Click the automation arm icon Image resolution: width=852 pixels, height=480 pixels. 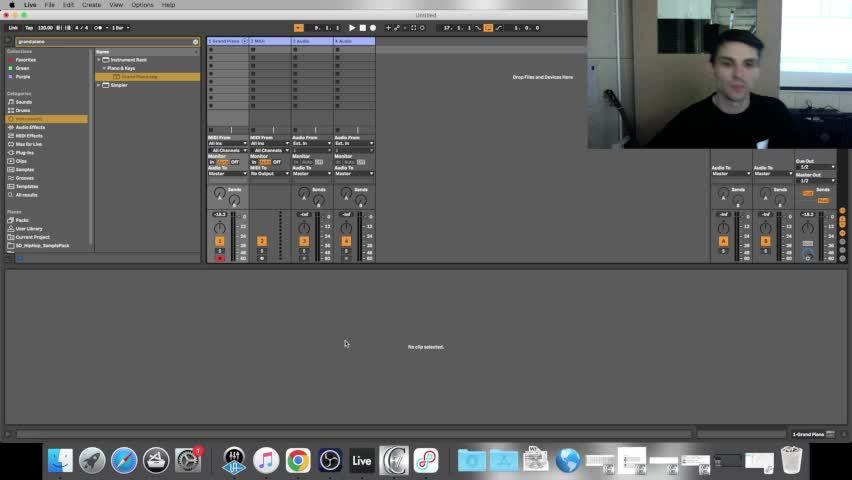(397, 28)
